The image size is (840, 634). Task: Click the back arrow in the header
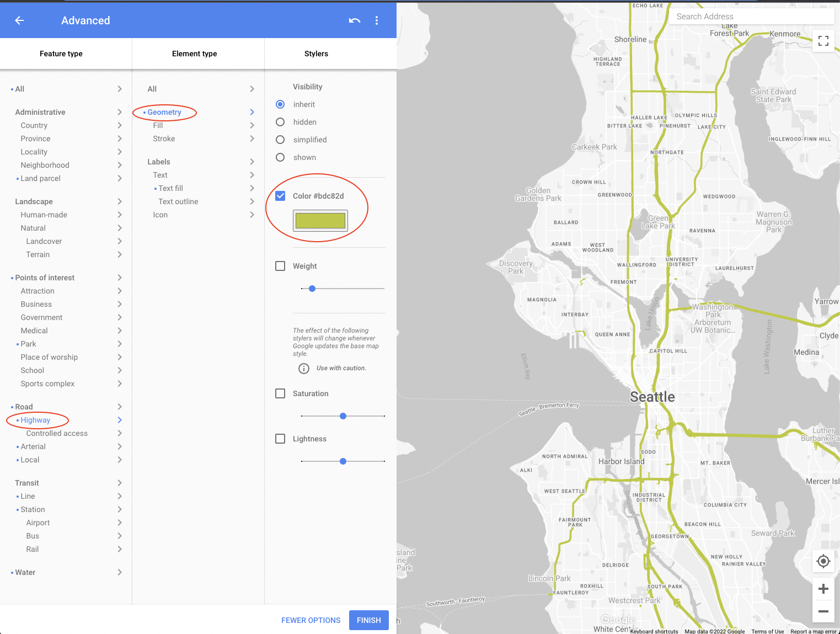point(19,20)
